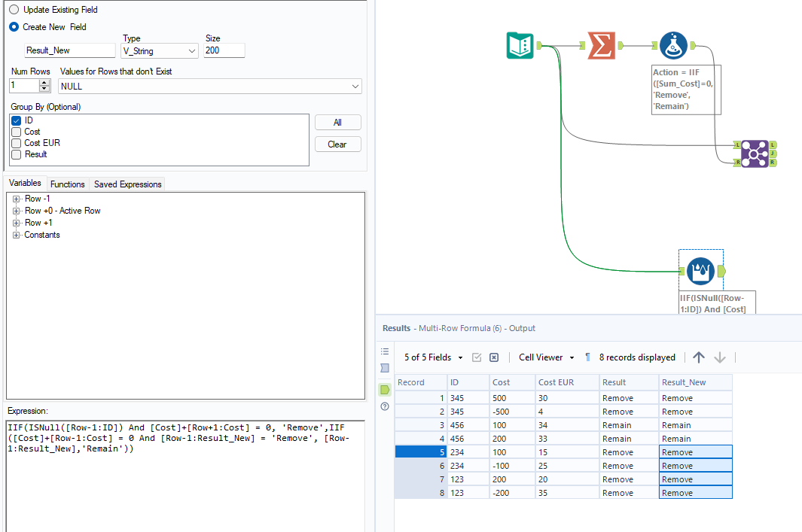The height and width of the screenshot is (532, 802).
Task: Expand the Row +0 - Active Row node
Action: [x=16, y=211]
